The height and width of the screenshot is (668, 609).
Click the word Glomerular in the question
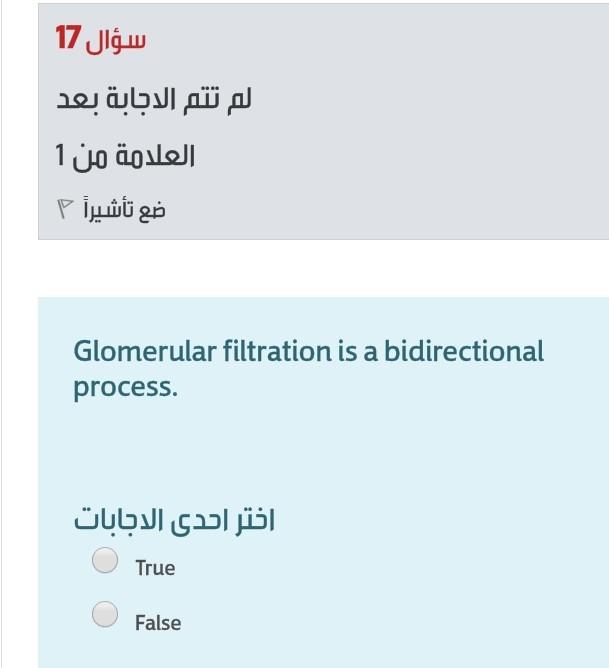pyautogui.click(x=145, y=351)
